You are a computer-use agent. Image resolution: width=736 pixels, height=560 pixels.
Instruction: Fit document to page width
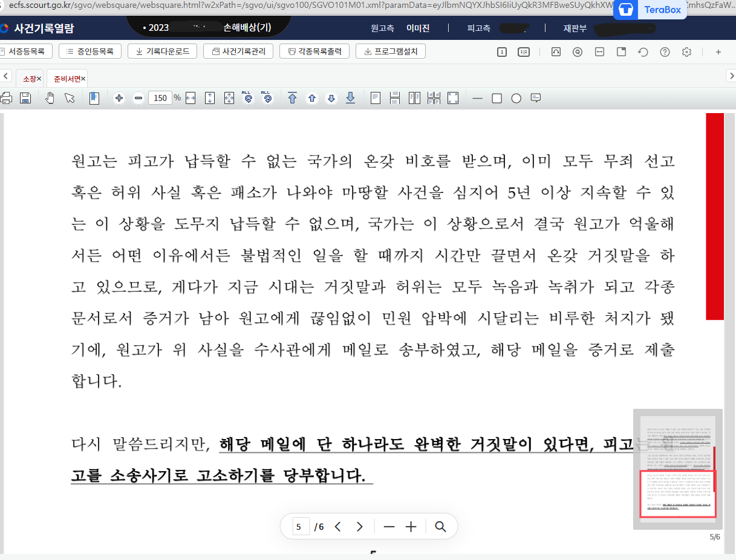click(x=191, y=97)
